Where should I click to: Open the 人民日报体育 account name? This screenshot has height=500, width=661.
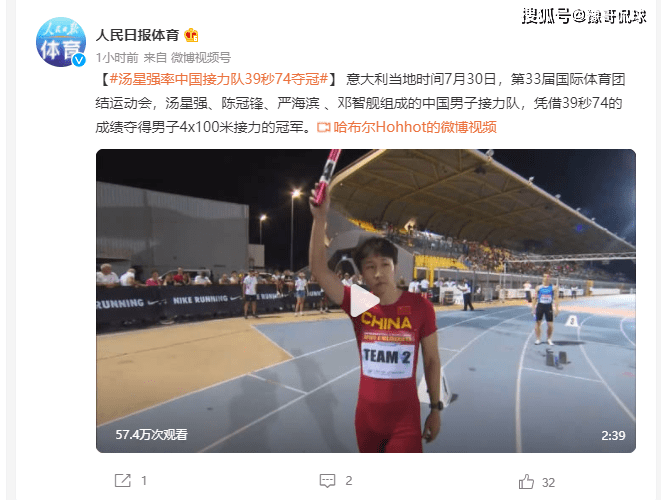137,35
